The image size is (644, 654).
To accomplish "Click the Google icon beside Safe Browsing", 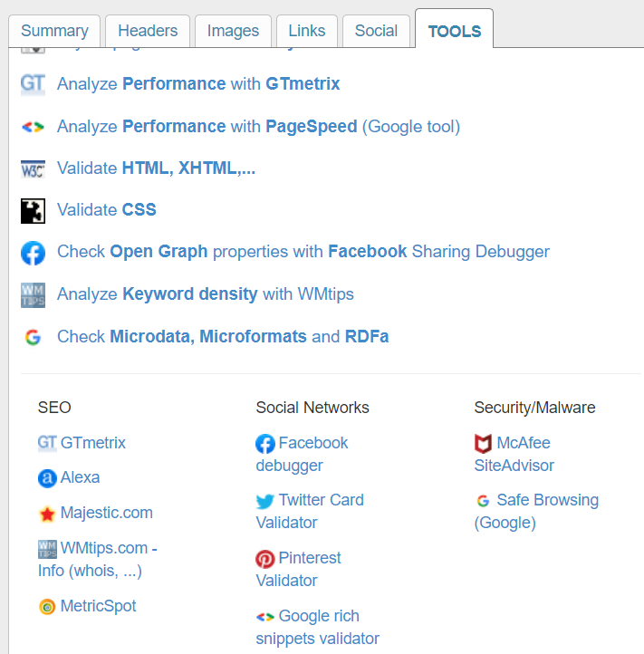I will (x=483, y=501).
